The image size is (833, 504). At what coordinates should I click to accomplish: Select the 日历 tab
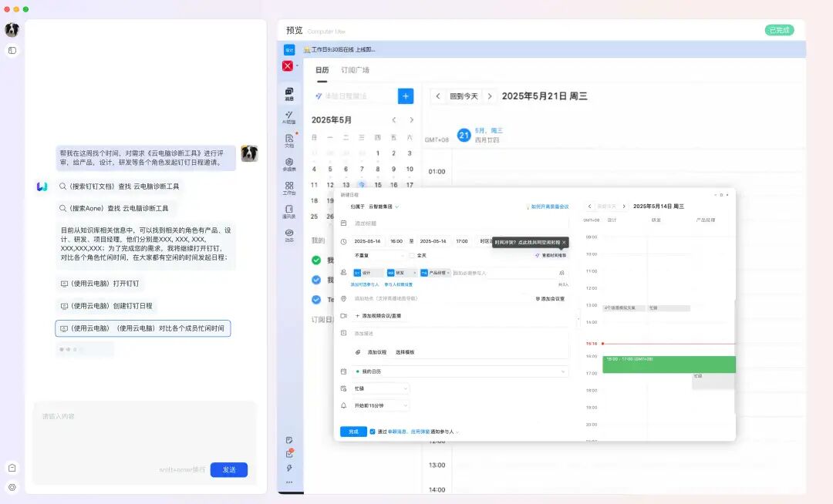pyautogui.click(x=322, y=69)
